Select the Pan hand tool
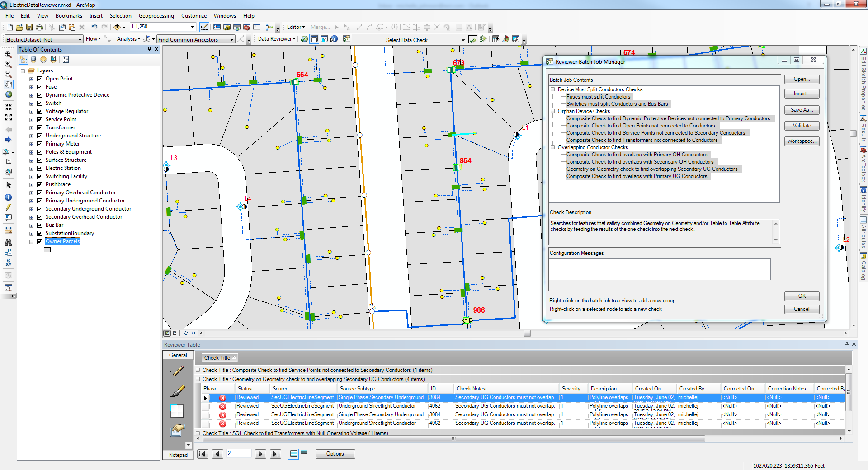The width and height of the screenshot is (868, 470). (x=9, y=85)
